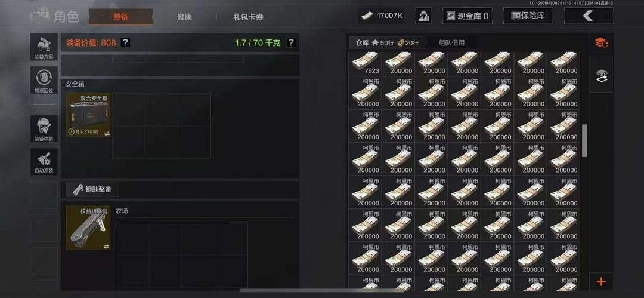
Task: Open the 装备方案 loadout icon
Action: click(x=44, y=47)
